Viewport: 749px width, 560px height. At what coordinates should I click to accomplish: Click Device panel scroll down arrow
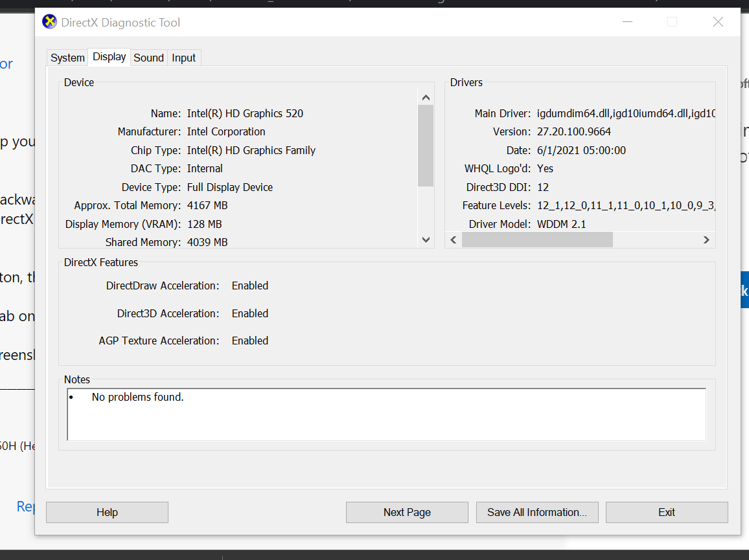pyautogui.click(x=426, y=240)
